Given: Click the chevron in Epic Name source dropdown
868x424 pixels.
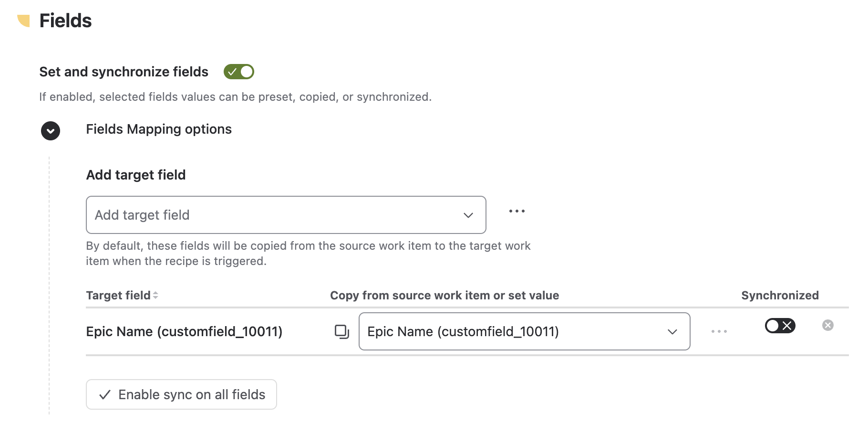Looking at the screenshot, I should click(x=672, y=332).
